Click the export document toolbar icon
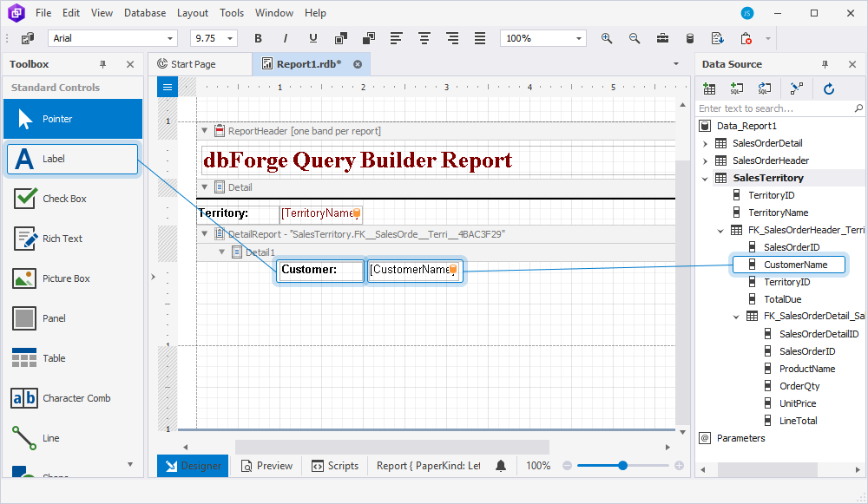 [x=718, y=38]
